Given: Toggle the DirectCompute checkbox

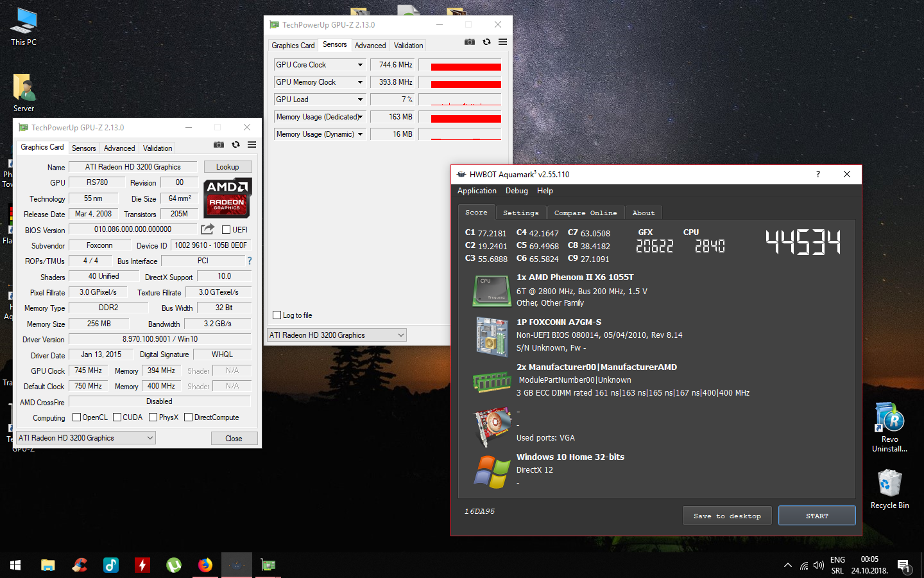Looking at the screenshot, I should 189,417.
